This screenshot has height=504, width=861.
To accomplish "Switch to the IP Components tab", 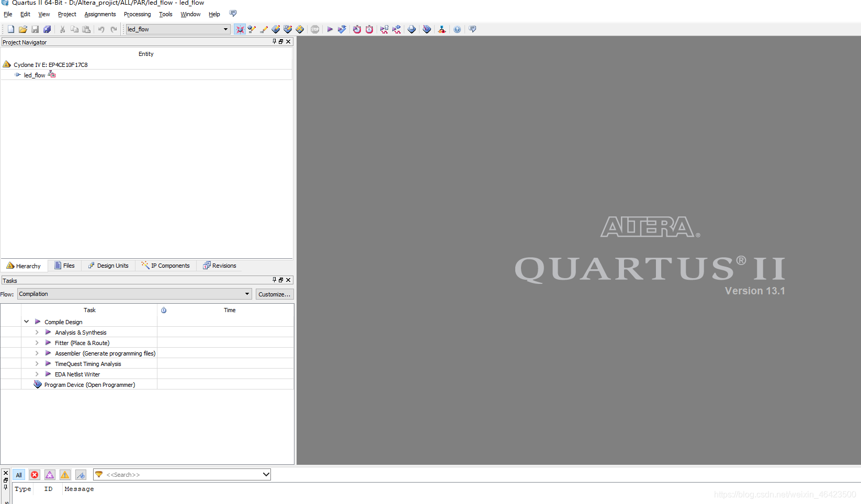I will point(165,266).
